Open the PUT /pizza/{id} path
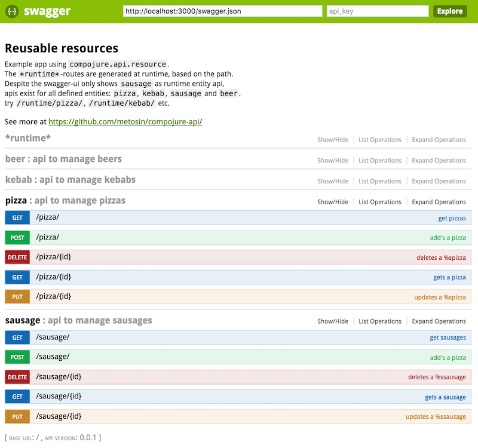478x448 pixels. pos(53,296)
